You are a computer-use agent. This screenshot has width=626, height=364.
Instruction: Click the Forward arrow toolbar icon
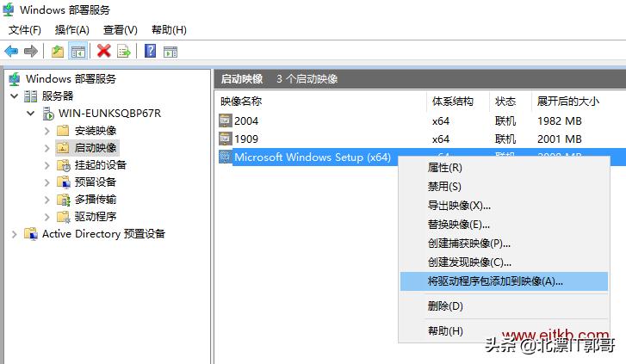(31, 51)
